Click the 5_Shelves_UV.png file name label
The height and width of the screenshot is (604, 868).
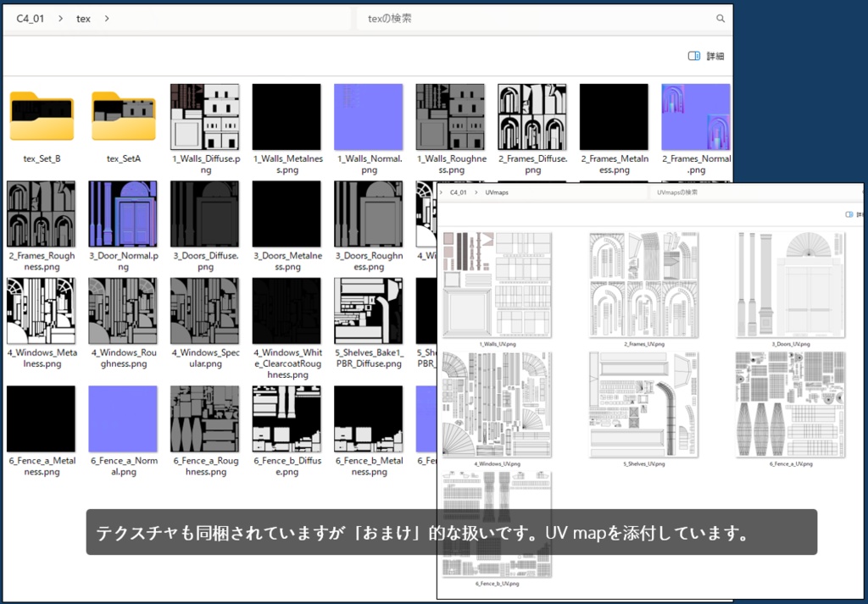point(644,464)
